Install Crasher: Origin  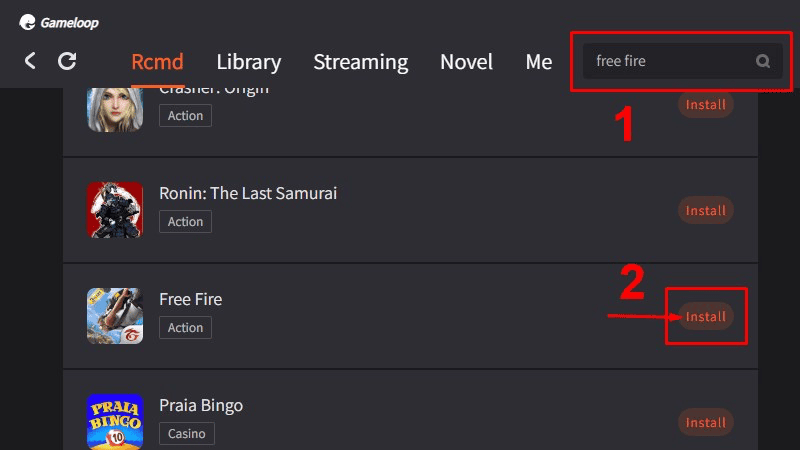coord(706,105)
